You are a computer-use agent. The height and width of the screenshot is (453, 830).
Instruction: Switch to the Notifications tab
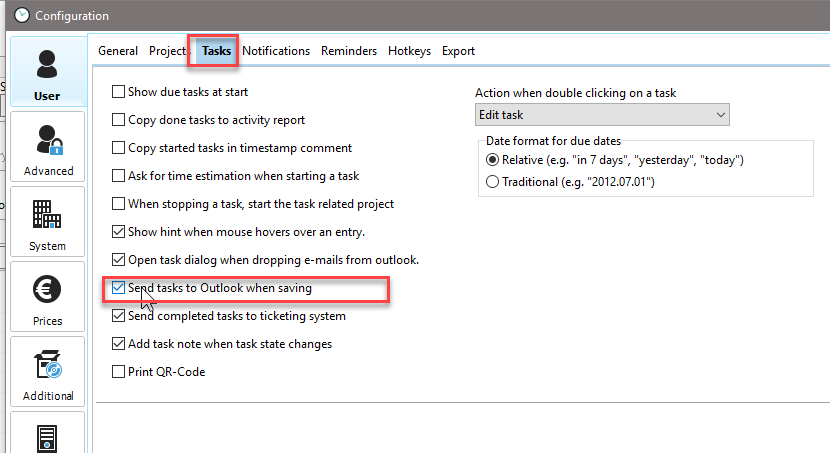click(276, 51)
